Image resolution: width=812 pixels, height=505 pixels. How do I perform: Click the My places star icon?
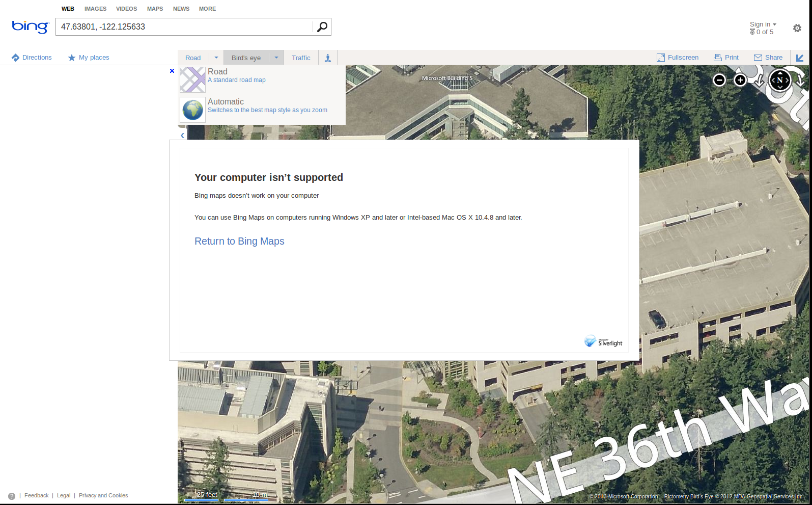click(x=72, y=58)
